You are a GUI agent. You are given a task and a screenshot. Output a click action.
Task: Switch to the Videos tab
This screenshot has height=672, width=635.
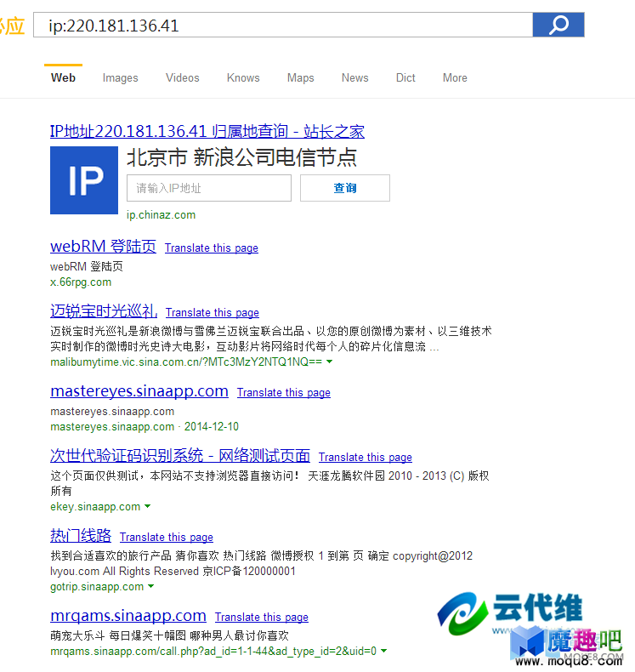(183, 77)
